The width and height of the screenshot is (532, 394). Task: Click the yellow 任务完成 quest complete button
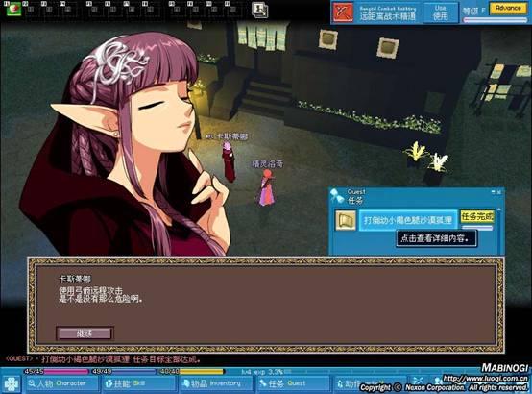[x=477, y=216]
